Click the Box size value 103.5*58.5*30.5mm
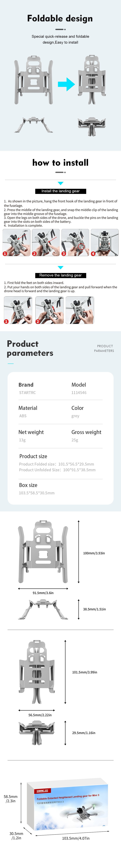The image size is (121, 868). [36, 493]
